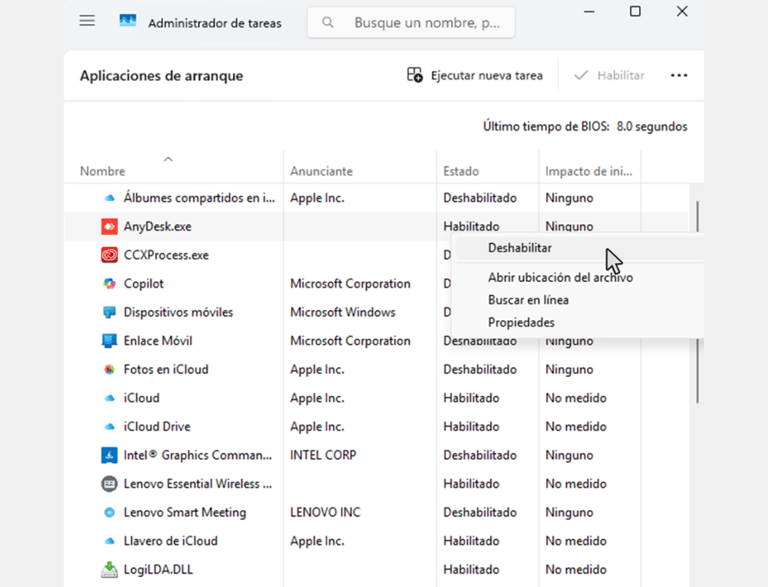
Task: Click the search magnifier icon
Action: coord(328,23)
